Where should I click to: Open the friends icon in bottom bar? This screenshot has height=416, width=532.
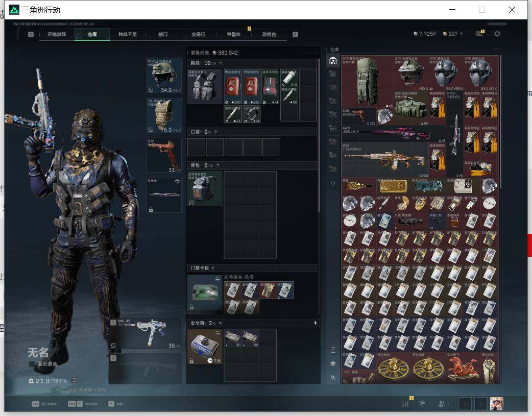pyautogui.click(x=443, y=403)
